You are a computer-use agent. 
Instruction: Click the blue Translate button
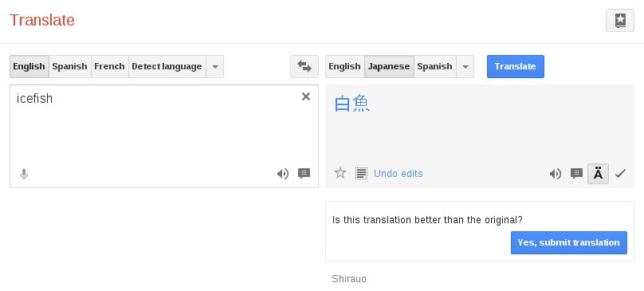516,67
